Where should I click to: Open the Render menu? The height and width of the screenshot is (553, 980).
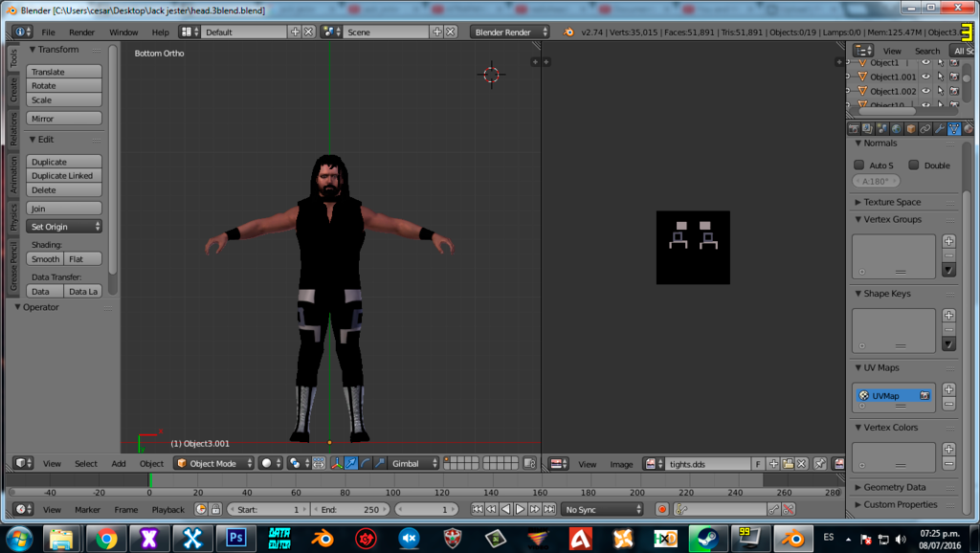pyautogui.click(x=81, y=32)
